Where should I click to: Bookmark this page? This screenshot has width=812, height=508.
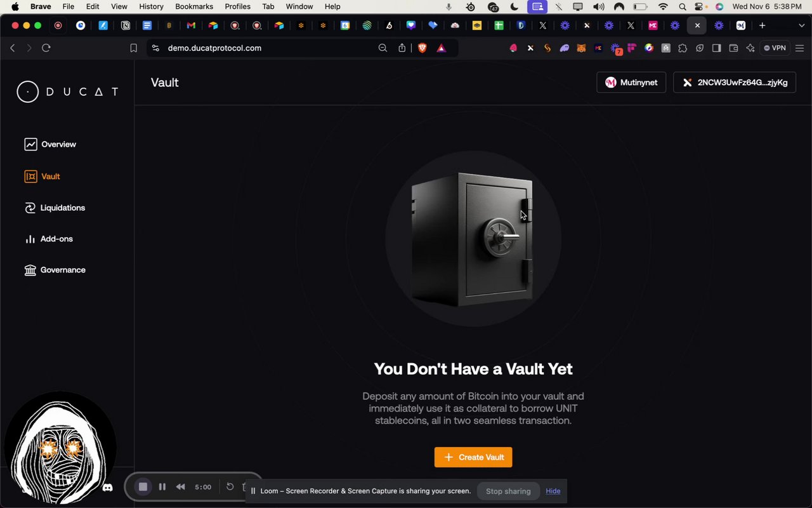coord(133,48)
